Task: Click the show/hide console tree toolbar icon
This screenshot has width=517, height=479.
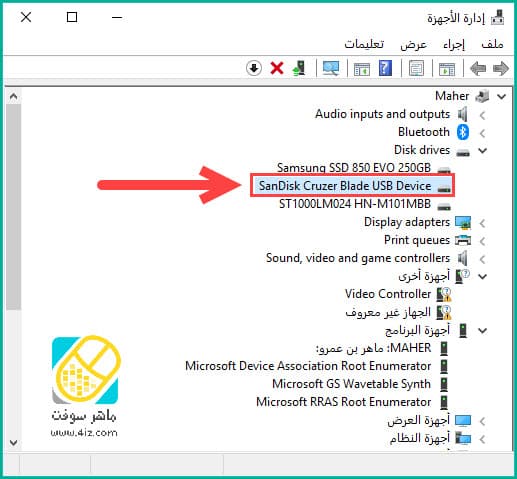Action: pyautogui.click(x=447, y=69)
